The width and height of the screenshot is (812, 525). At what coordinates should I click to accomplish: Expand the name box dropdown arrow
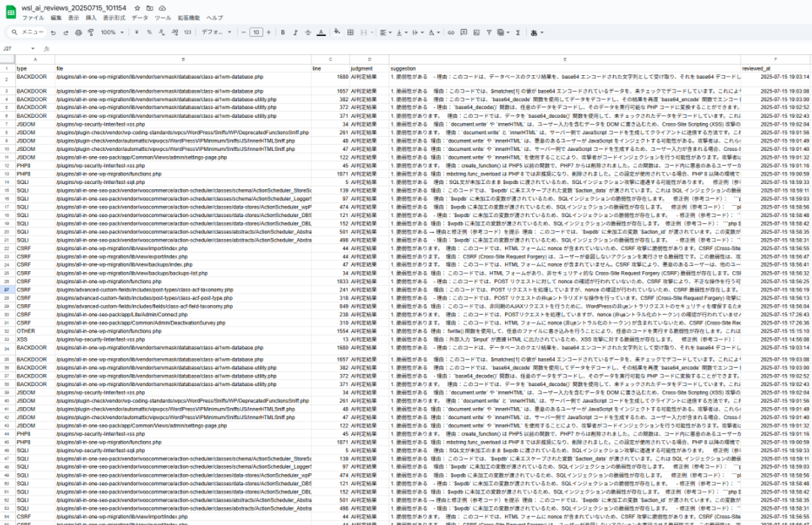coord(32,49)
